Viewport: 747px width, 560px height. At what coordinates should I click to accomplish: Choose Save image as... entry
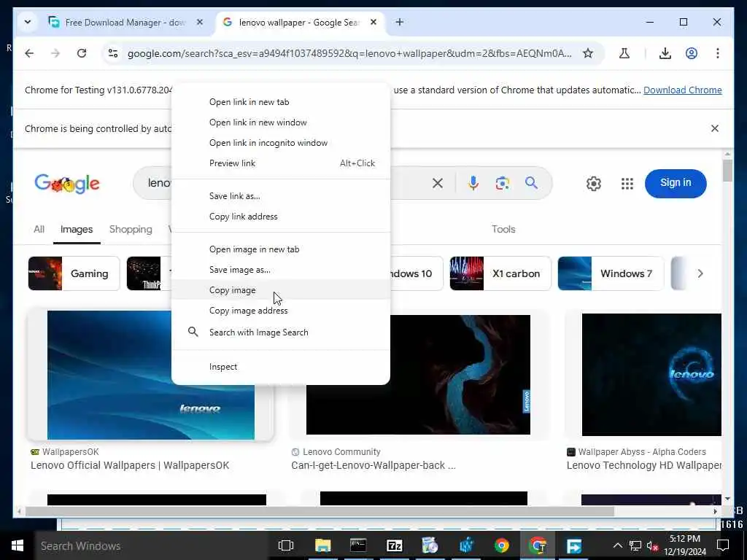tap(281, 270)
